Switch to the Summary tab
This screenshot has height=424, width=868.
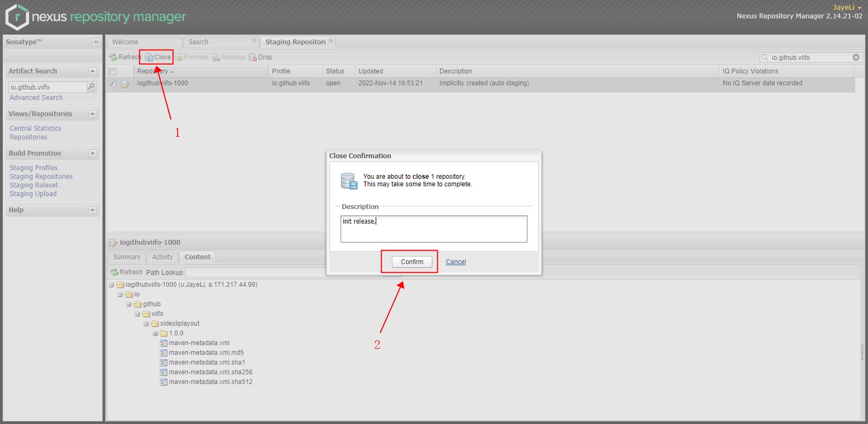point(127,257)
